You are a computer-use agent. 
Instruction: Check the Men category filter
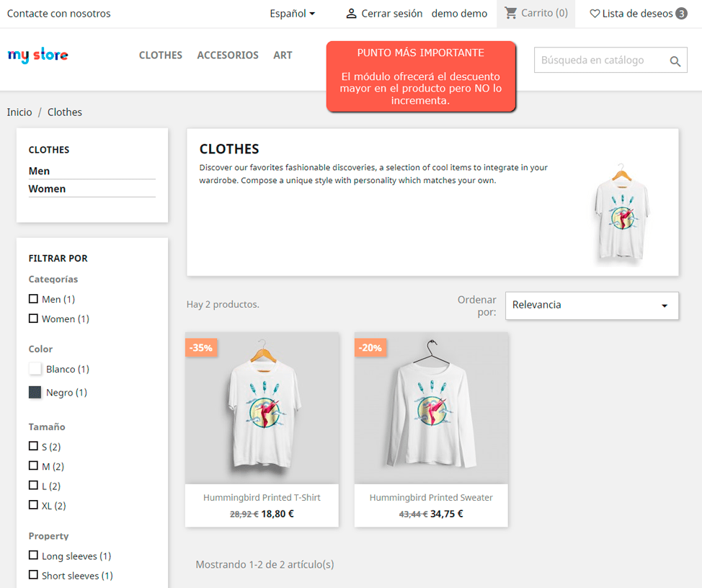[x=33, y=299]
